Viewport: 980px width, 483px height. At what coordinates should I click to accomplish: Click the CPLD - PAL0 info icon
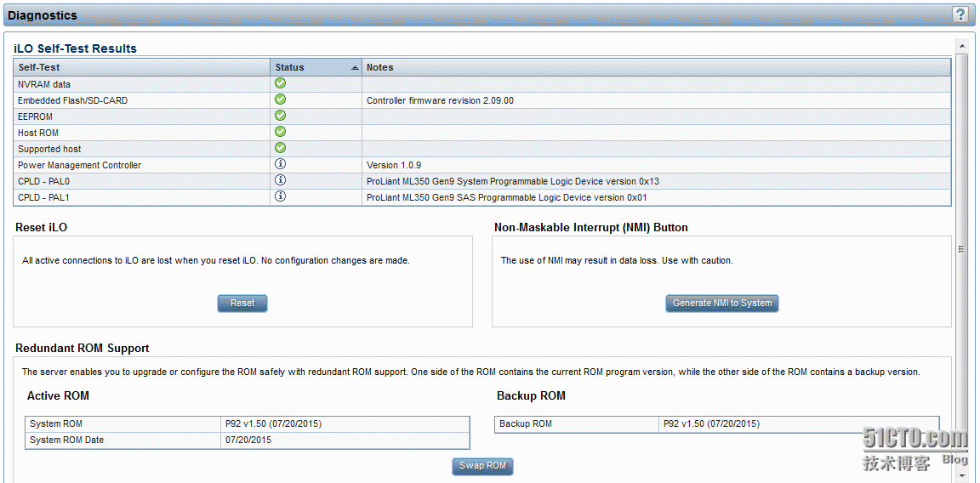[281, 180]
